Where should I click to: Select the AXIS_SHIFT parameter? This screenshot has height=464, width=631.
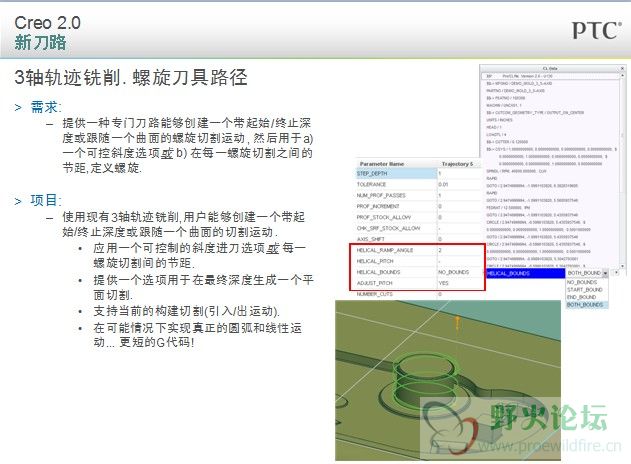tap(370, 239)
